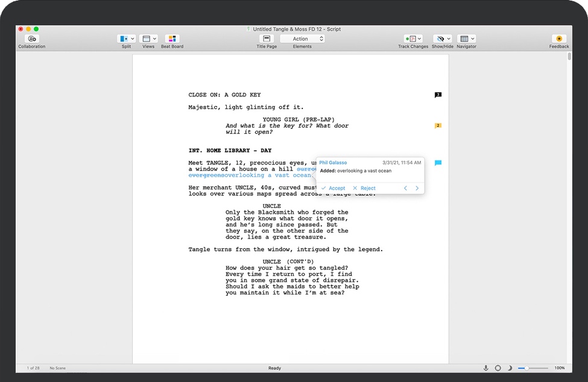Select the Navigator icon
Screen dimensions: 588x382
click(x=465, y=38)
